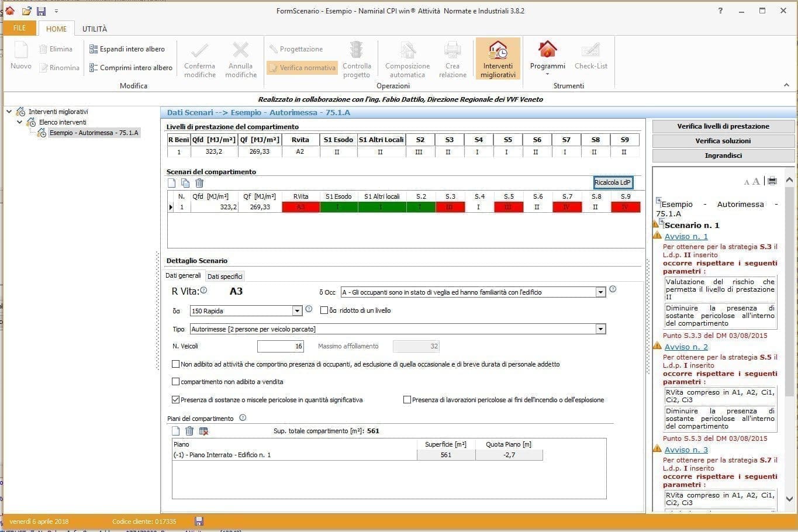
Task: Click the red S.9 cell in scenario row
Action: point(625,207)
